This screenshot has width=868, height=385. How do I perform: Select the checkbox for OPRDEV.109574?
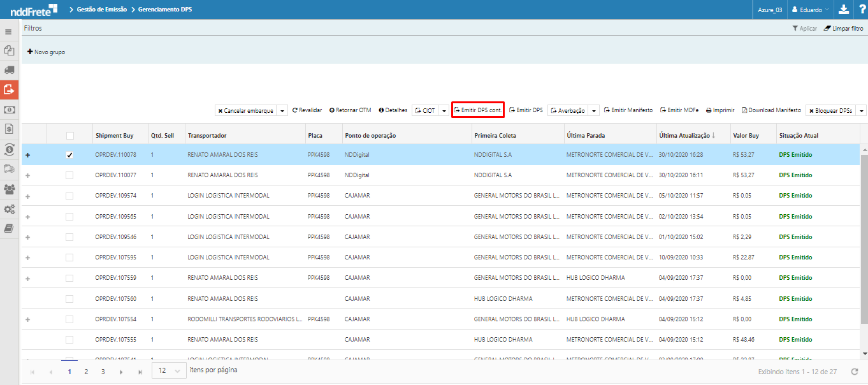coord(69,196)
